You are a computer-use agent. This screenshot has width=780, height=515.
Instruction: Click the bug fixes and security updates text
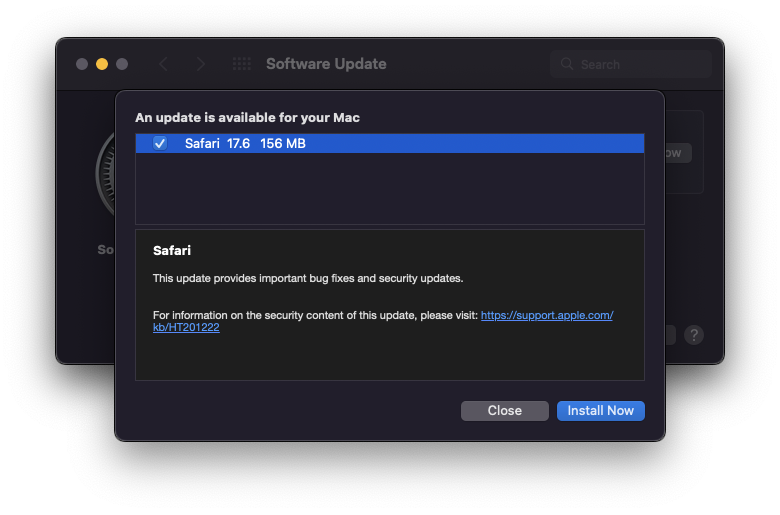click(x=308, y=278)
